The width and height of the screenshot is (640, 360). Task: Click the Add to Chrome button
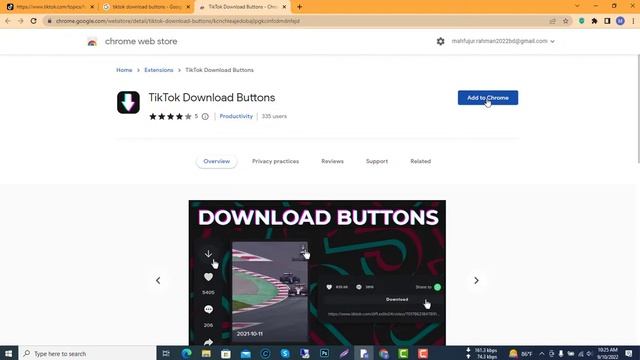click(488, 98)
